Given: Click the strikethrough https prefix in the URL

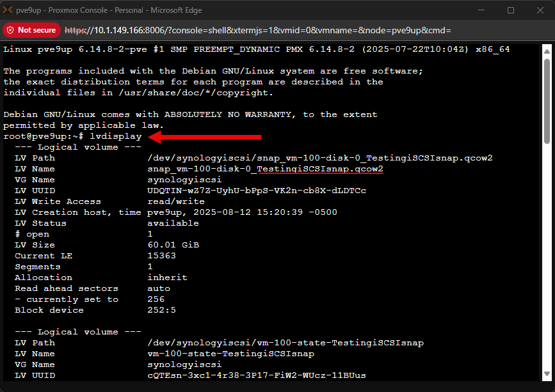Looking at the screenshot, I should 74,29.
